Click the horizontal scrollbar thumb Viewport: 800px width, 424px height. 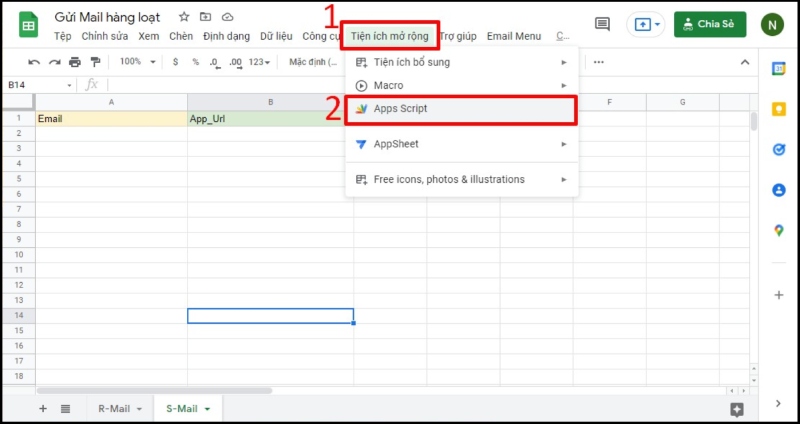tap(155, 391)
